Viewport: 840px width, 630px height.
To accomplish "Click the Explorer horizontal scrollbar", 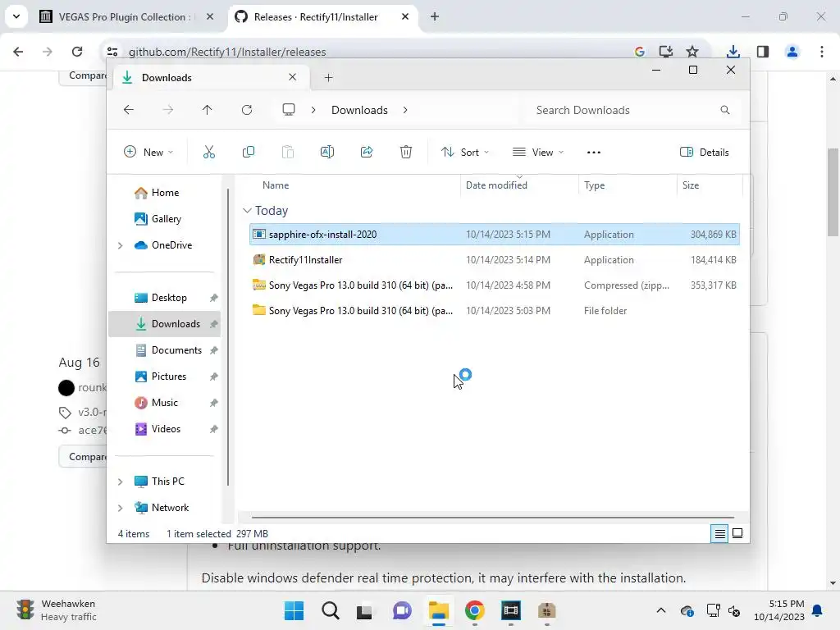I will (492, 518).
